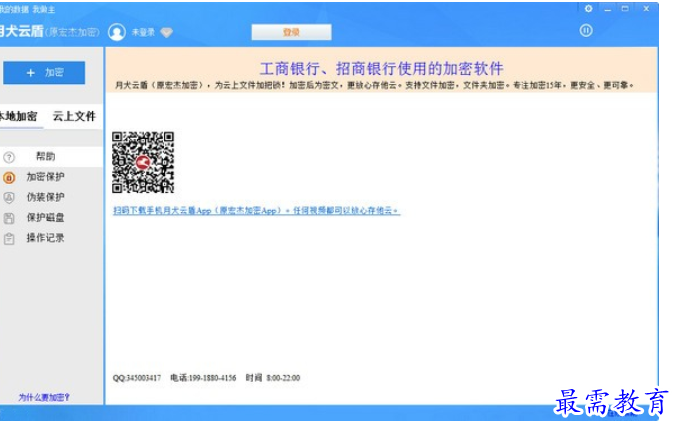
Task: Click the QQ:345003417 contact text
Action: point(137,378)
